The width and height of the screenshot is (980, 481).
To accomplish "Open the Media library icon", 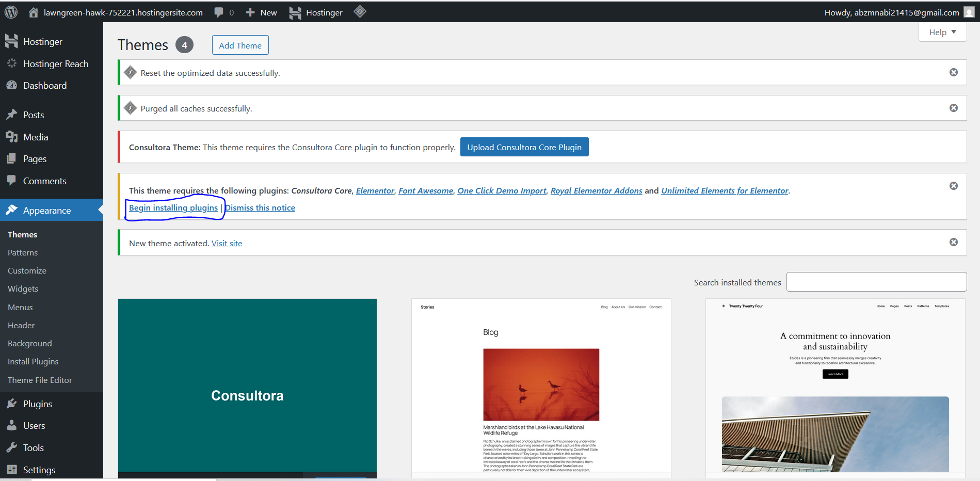I will click(x=12, y=137).
